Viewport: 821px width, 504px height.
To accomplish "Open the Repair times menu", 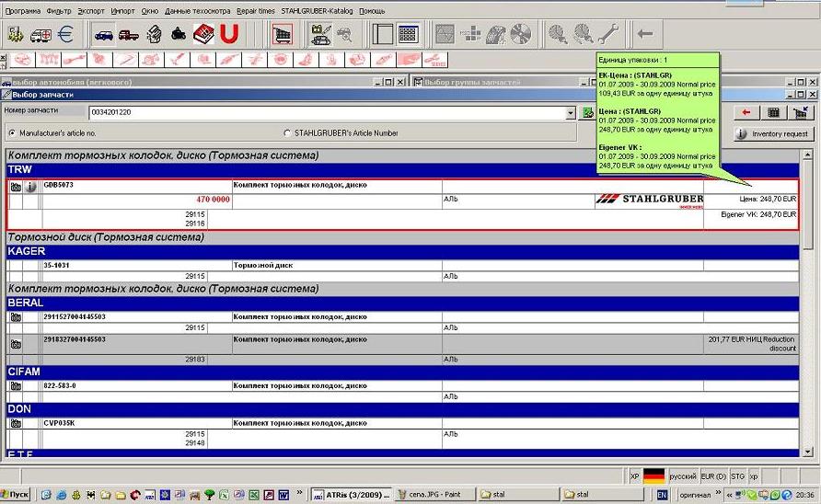I will (x=255, y=10).
